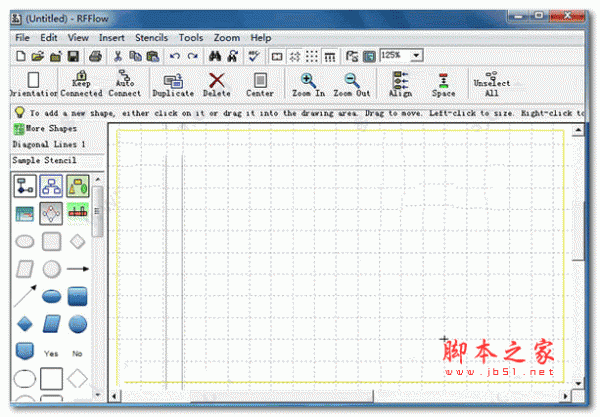Screen dimensions: 600x417
Task: Undo the last action
Action: pos(175,56)
